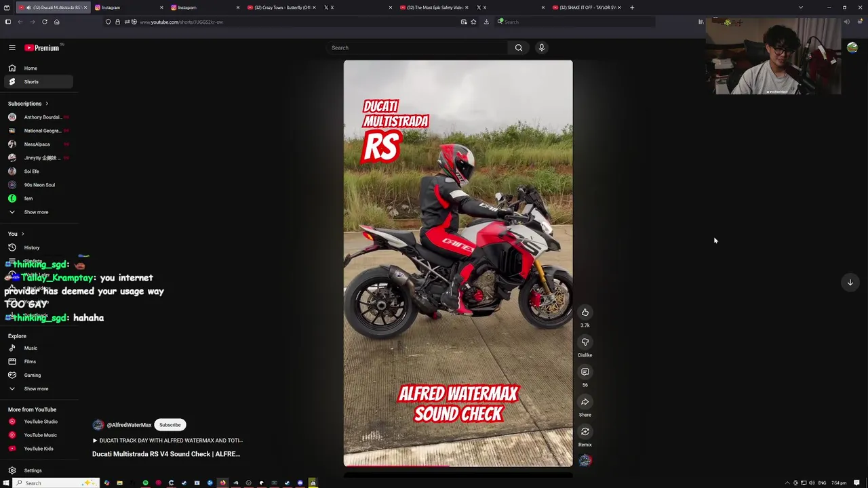
Task: Open YouTube account avatar menu
Action: click(x=852, y=47)
